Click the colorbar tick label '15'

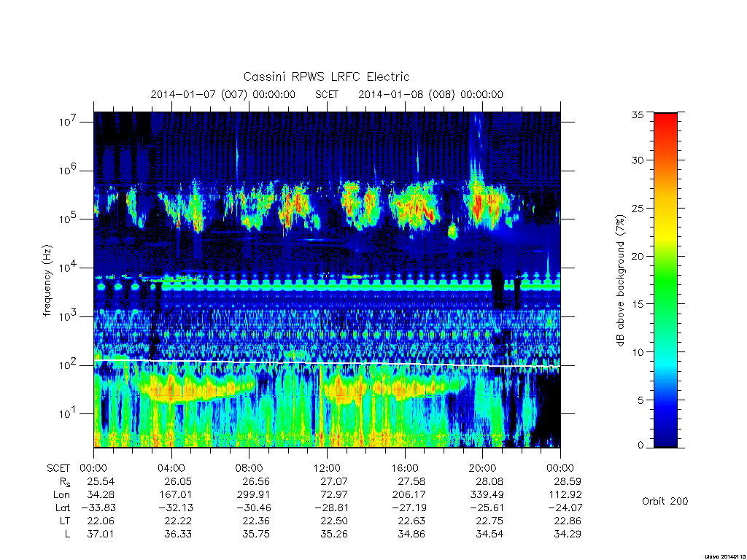coord(638,304)
